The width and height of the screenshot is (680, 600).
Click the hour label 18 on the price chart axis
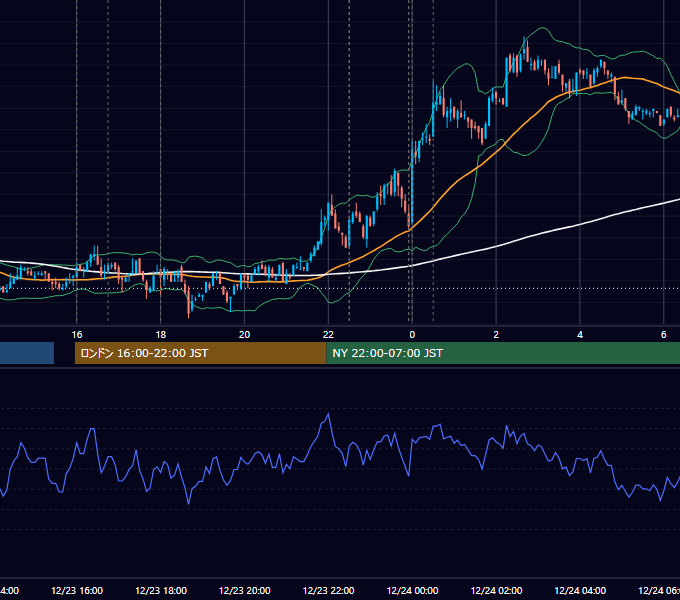point(161,334)
